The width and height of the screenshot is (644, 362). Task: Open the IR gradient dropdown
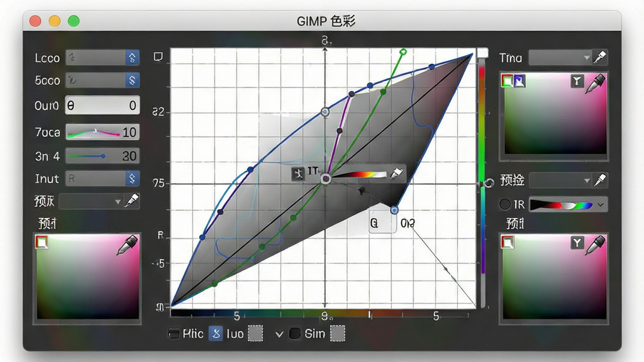click(601, 204)
